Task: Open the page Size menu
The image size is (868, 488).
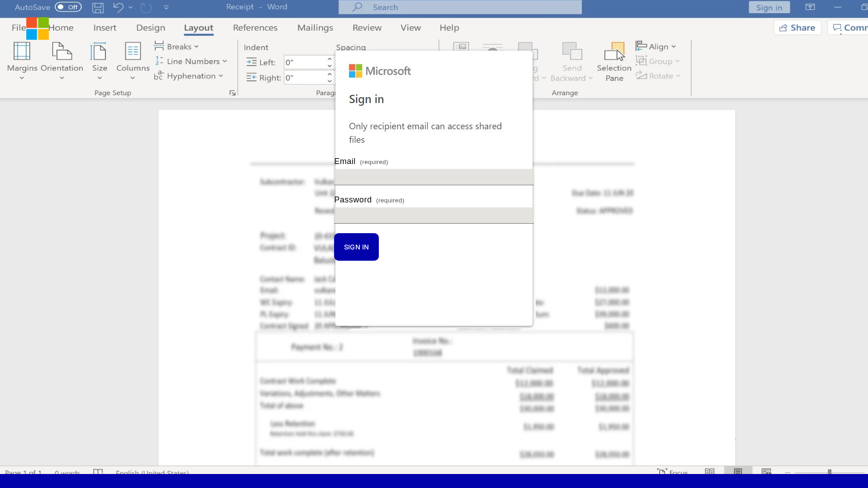Action: click(99, 61)
